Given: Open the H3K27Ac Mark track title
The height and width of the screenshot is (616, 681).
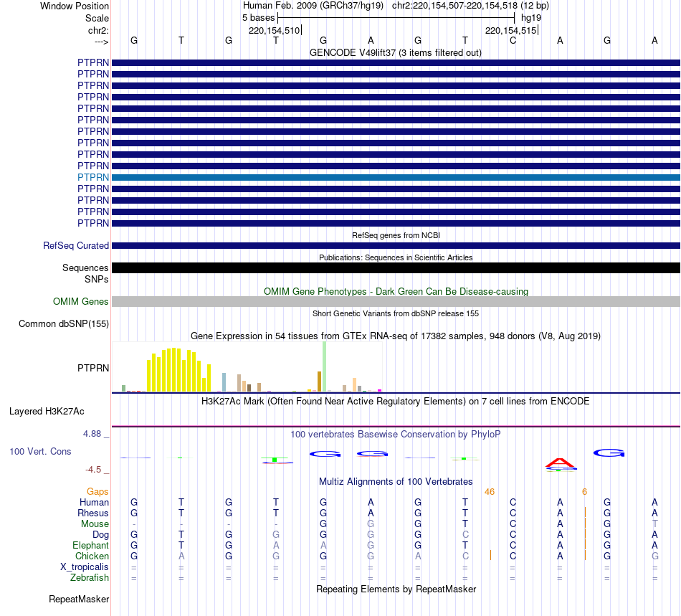Looking at the screenshot, I should click(x=396, y=401).
